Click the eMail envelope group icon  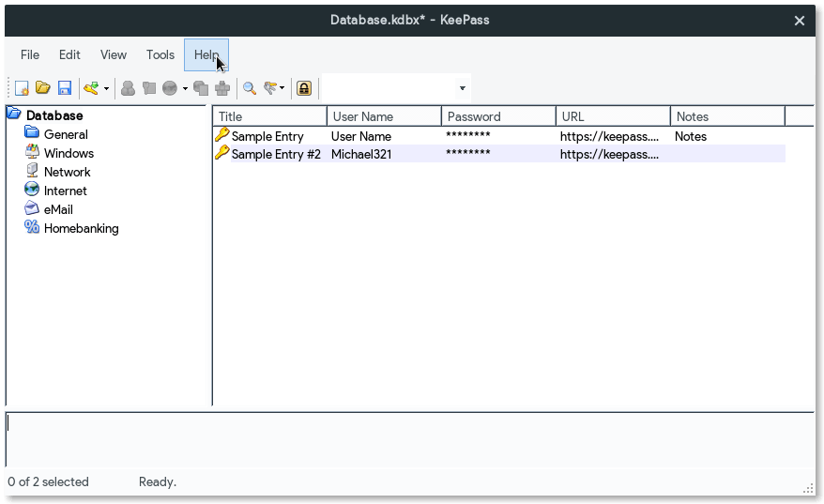(x=32, y=207)
